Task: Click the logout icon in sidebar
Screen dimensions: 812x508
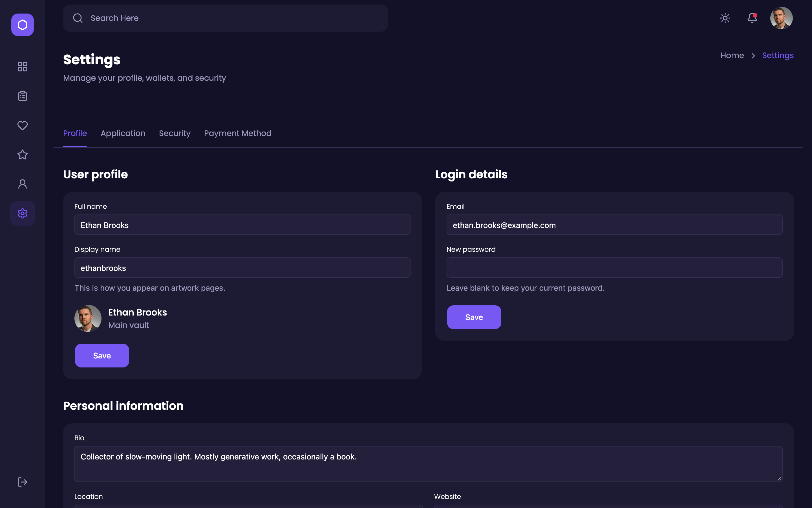Action: point(23,482)
